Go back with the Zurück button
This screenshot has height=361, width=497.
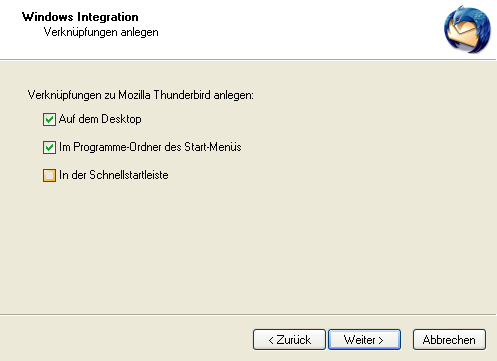289,340
